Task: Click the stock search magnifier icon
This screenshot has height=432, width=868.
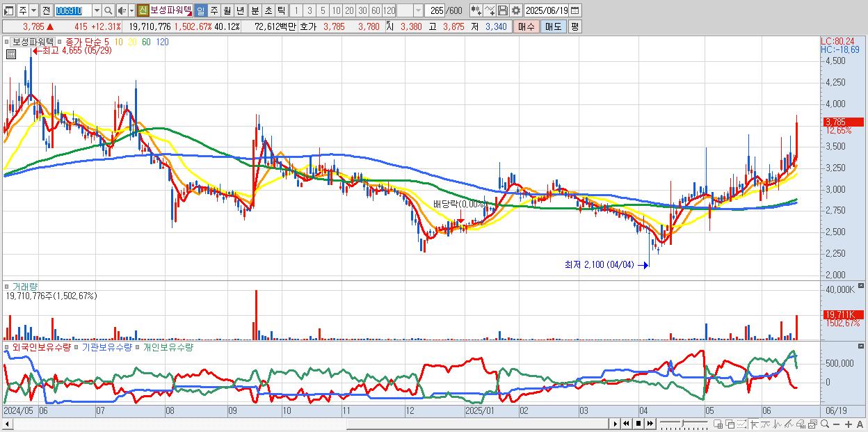Action: (108, 10)
